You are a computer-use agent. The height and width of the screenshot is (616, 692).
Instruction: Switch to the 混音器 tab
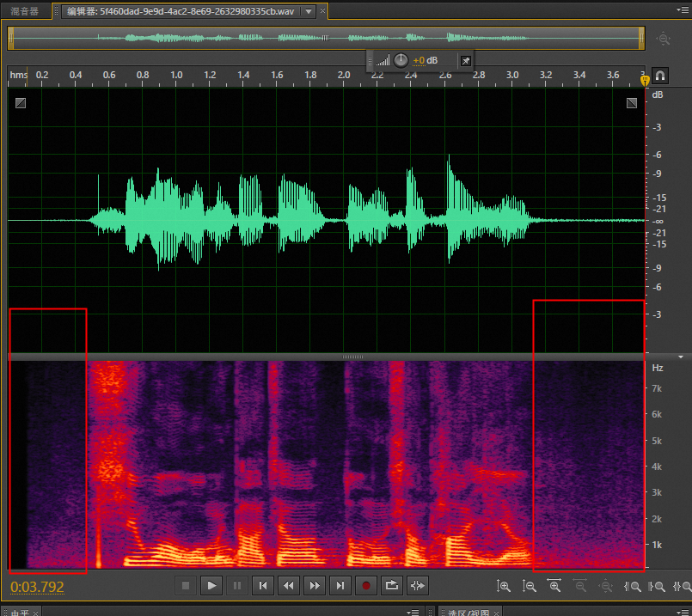pos(25,11)
